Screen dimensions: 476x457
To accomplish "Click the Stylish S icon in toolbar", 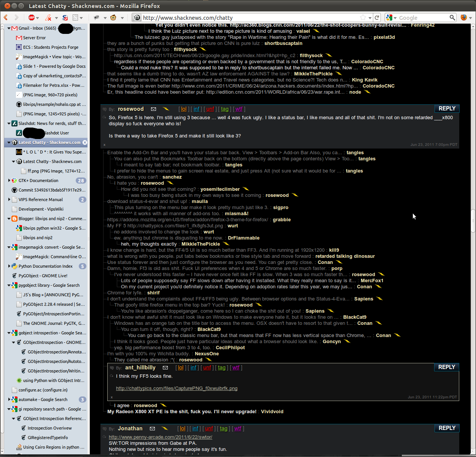I will pos(75,18).
